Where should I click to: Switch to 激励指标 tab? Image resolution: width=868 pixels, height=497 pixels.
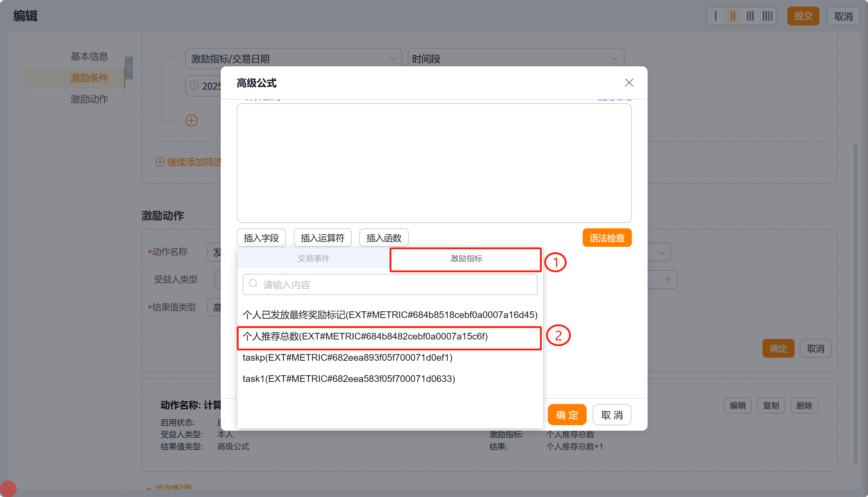click(x=466, y=258)
